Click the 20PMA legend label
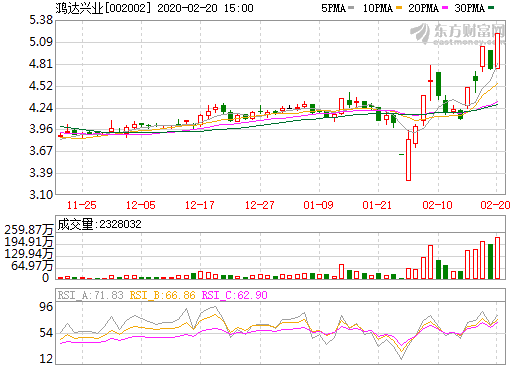 [x=423, y=8]
